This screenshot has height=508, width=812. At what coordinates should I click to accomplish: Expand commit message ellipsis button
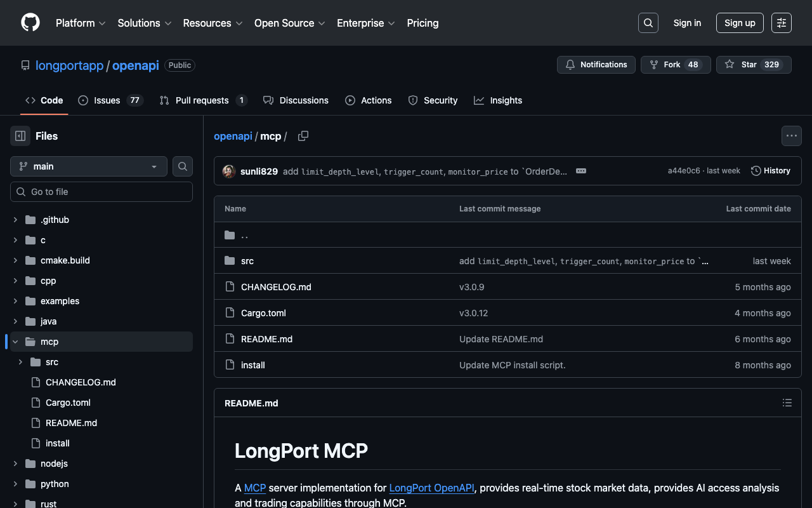[580, 171]
